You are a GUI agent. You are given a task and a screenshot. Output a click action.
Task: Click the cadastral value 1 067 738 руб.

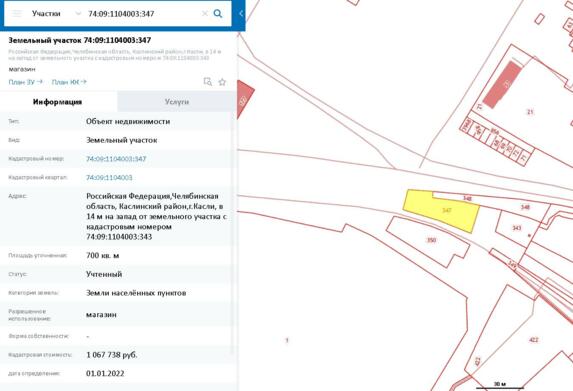pyautogui.click(x=112, y=355)
